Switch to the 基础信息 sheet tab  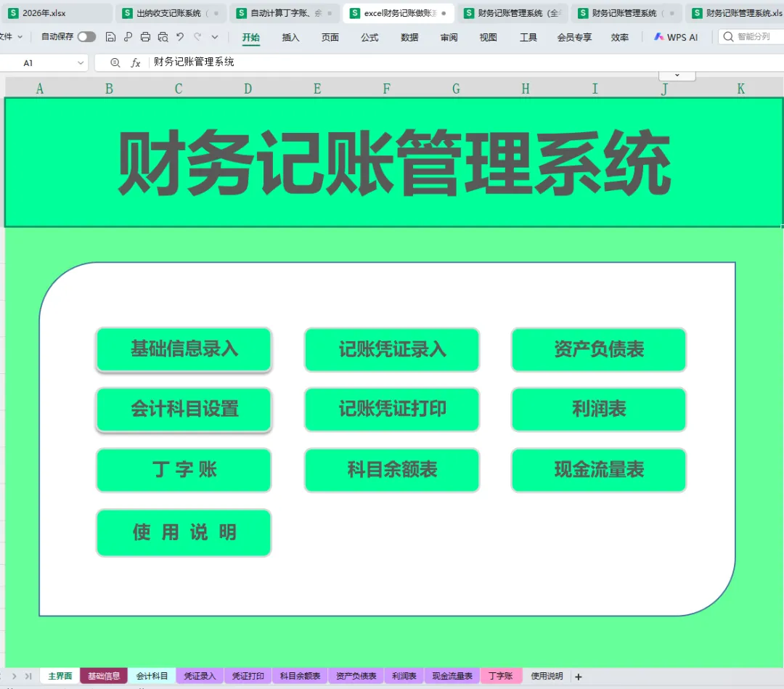point(104,676)
